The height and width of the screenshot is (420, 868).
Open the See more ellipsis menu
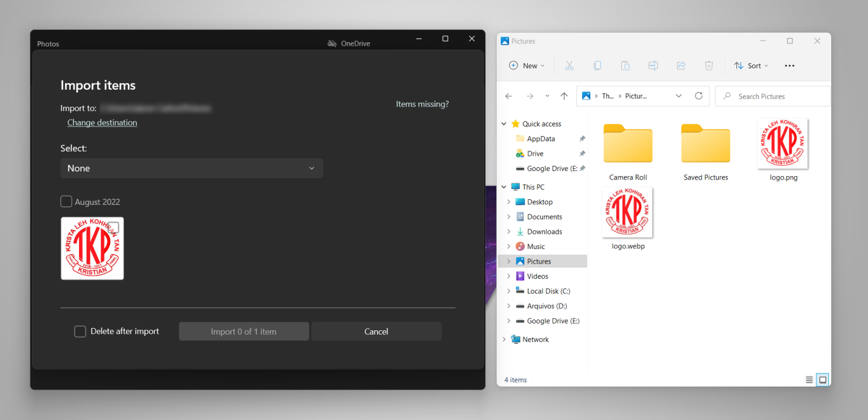[789, 65]
